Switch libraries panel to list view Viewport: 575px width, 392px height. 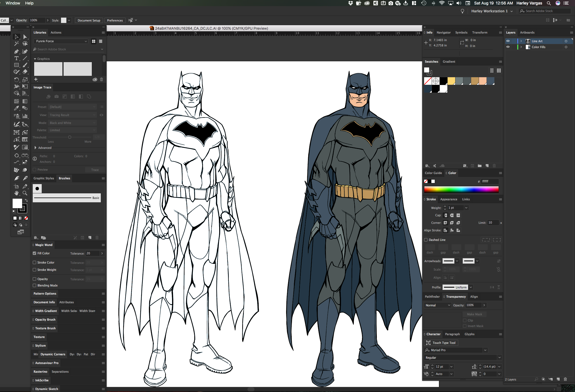coord(100,41)
